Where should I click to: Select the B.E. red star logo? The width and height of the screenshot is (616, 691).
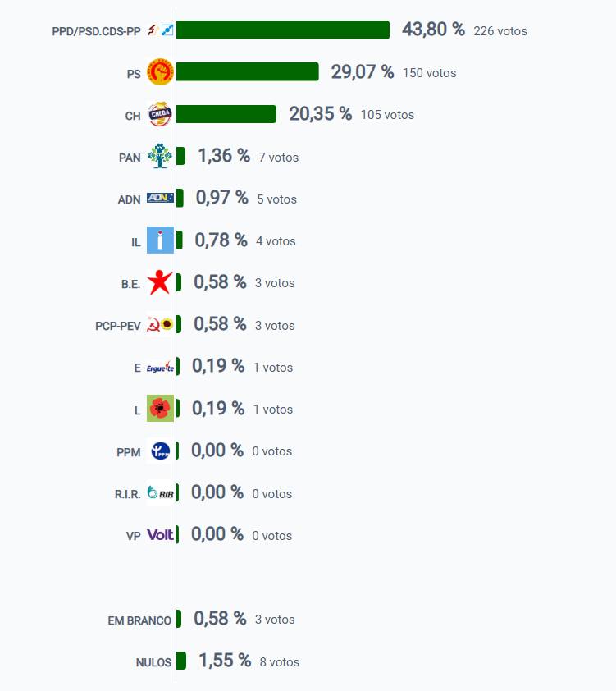tap(160, 282)
